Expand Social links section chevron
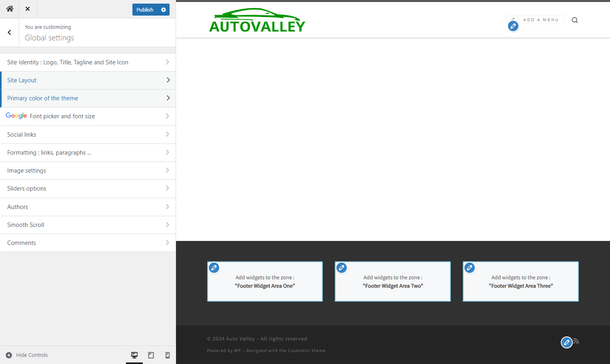The width and height of the screenshot is (610, 364). pyautogui.click(x=167, y=134)
